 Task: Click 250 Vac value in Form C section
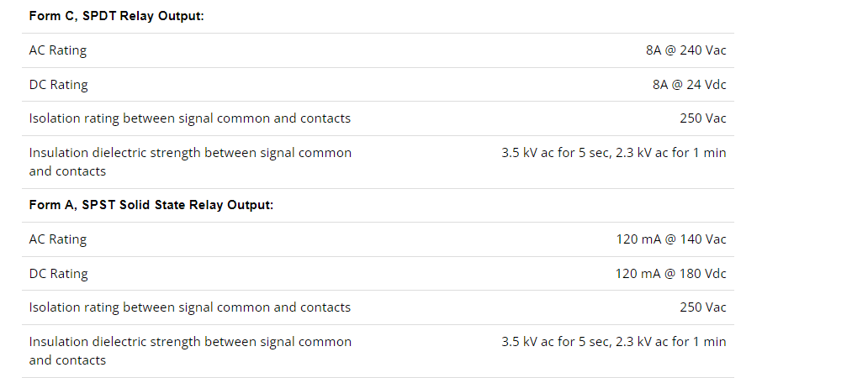pos(703,118)
